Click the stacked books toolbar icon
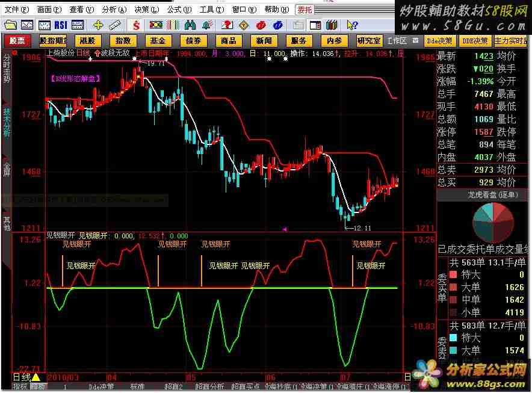The width and height of the screenshot is (532, 393). click(x=333, y=25)
